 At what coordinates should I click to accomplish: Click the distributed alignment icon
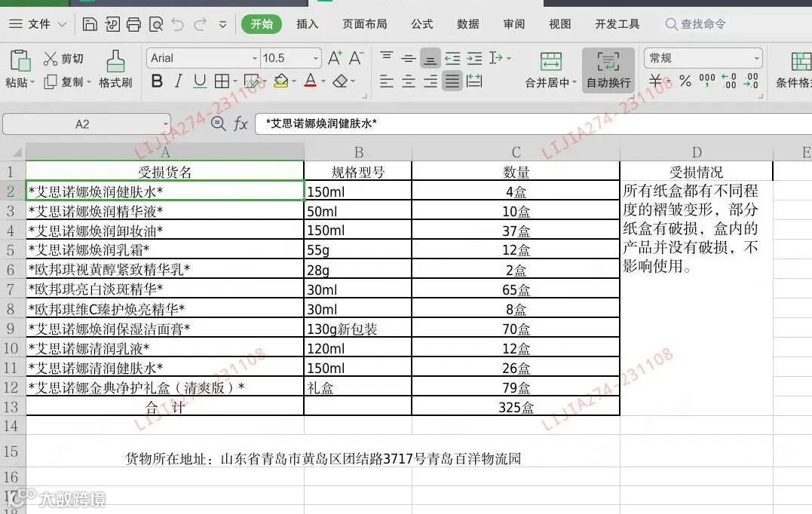click(x=473, y=81)
